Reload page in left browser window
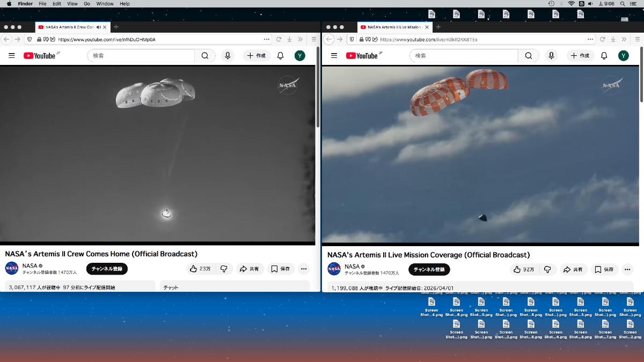 [279, 39]
